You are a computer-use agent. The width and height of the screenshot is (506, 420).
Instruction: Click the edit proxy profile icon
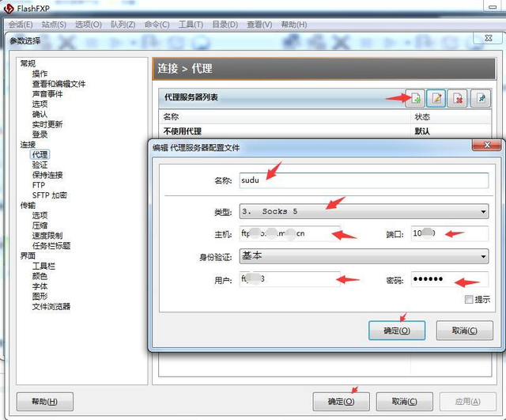coord(436,98)
